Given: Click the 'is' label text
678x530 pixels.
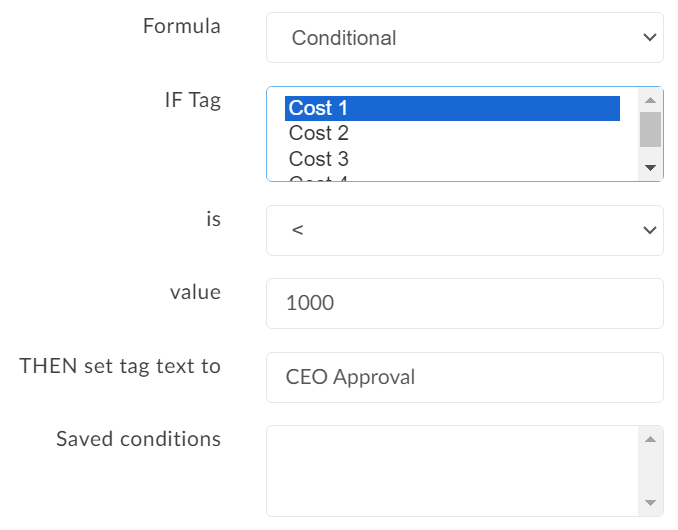Looking at the screenshot, I should [213, 219].
